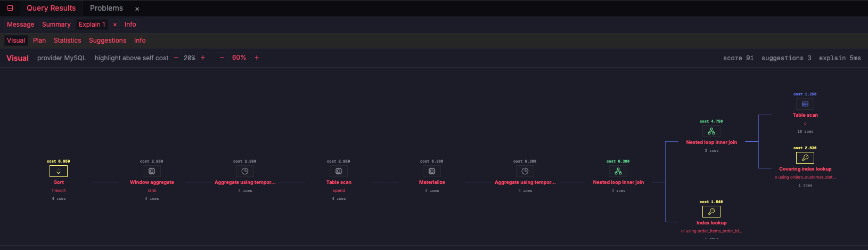This screenshot has height=250, width=868.
Task: Click the Sort filesort node icon
Action: pos(59,171)
